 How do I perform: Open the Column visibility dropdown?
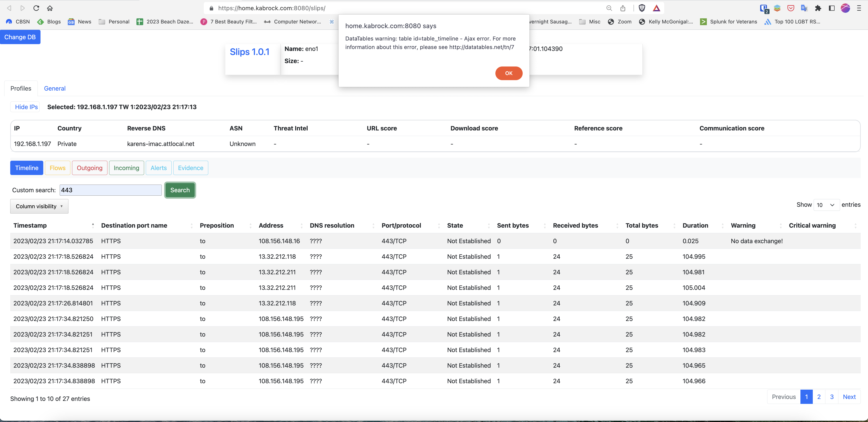pos(39,206)
